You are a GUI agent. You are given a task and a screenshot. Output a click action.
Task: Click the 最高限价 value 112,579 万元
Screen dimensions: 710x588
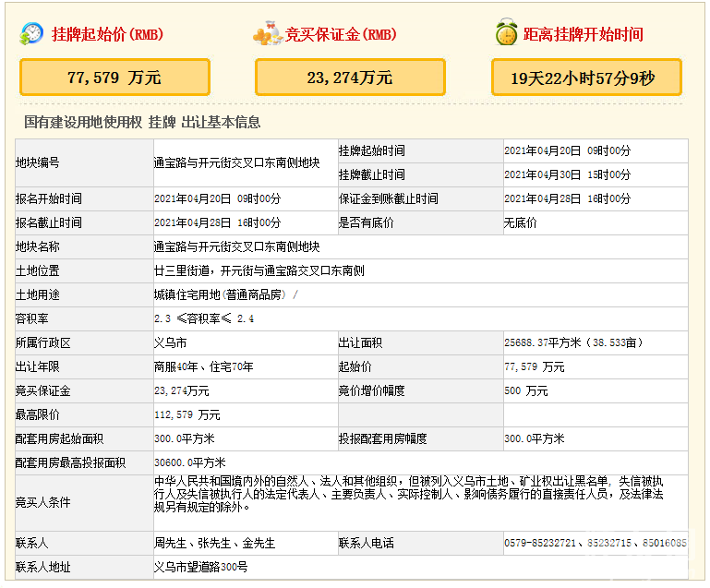(187, 415)
